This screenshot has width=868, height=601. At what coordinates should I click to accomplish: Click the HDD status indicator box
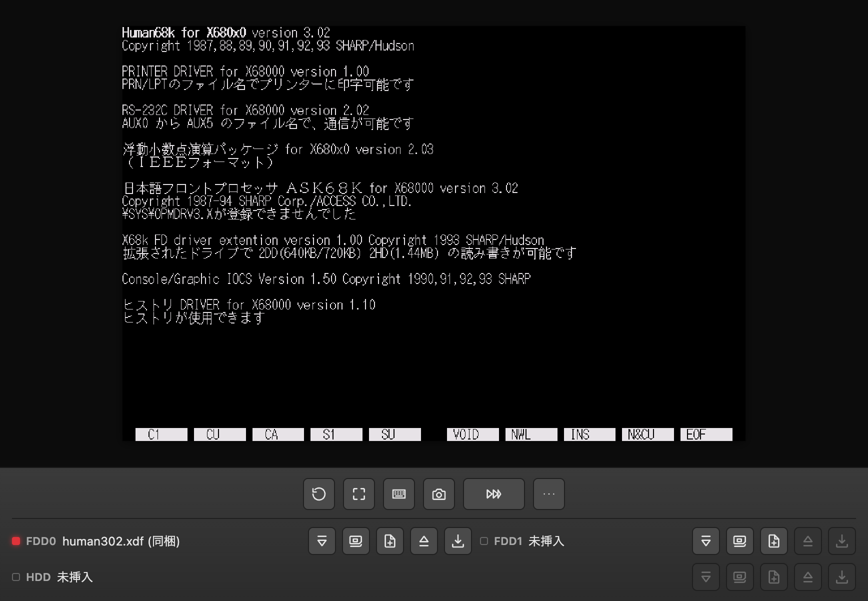coord(16,577)
